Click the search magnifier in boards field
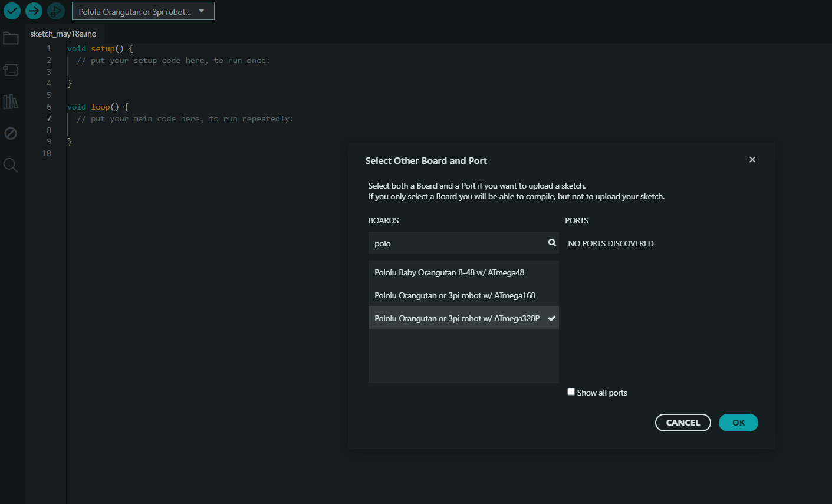The width and height of the screenshot is (832, 504). coord(552,242)
